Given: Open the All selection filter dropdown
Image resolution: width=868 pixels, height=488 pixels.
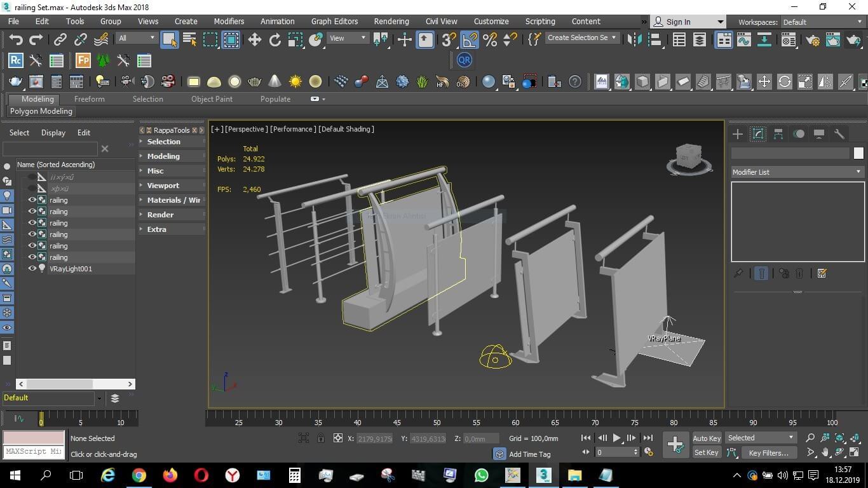Looking at the screenshot, I should pyautogui.click(x=137, y=38).
